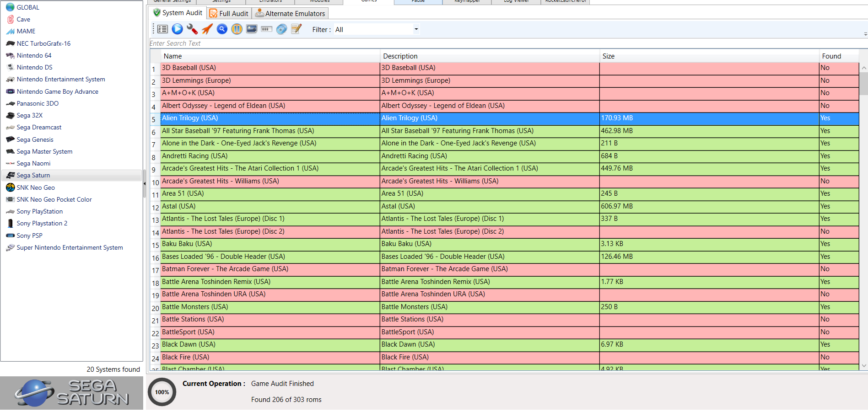Image resolution: width=868 pixels, height=412 pixels.
Task: Click the wrench and screwdriver tools icon
Action: click(192, 29)
